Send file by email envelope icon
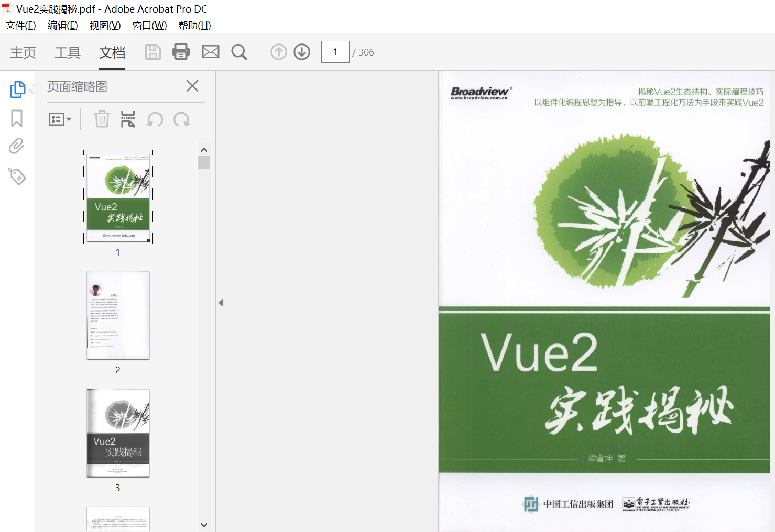 pyautogui.click(x=211, y=52)
